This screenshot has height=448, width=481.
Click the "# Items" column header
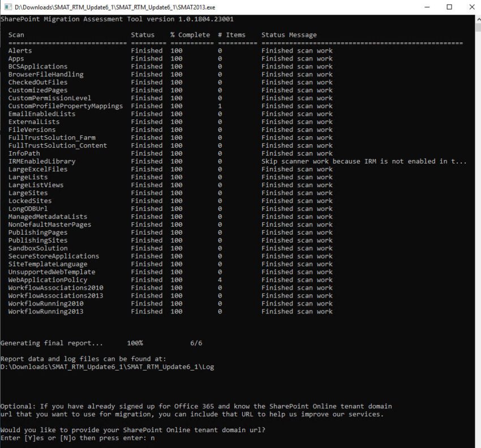[x=231, y=35]
